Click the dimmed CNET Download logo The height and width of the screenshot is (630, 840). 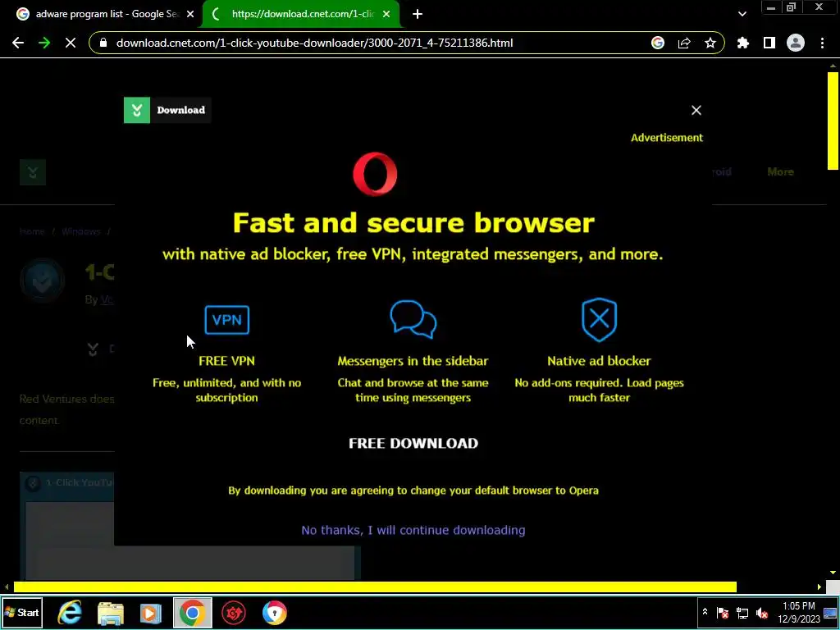(x=33, y=172)
